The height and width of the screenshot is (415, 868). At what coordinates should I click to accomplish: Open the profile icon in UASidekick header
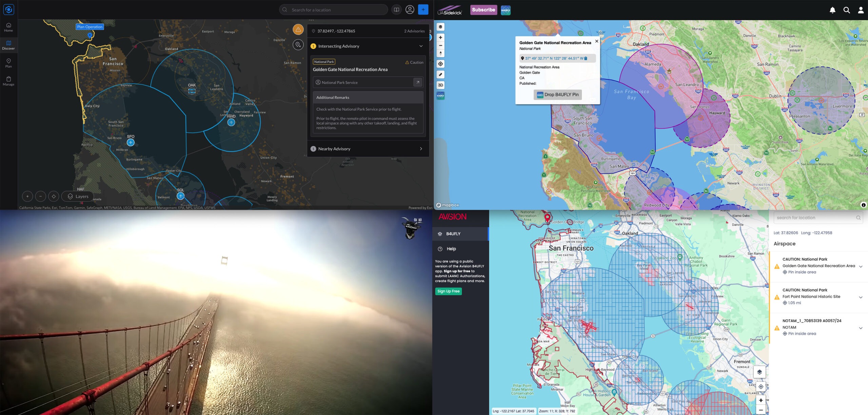(x=861, y=10)
